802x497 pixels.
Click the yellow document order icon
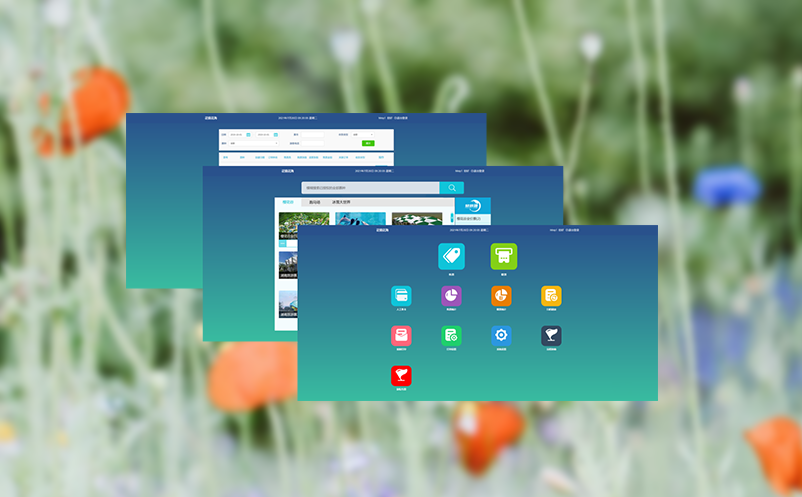551,295
